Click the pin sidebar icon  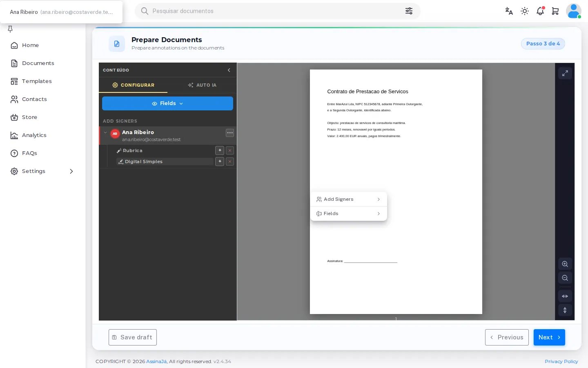10,29
